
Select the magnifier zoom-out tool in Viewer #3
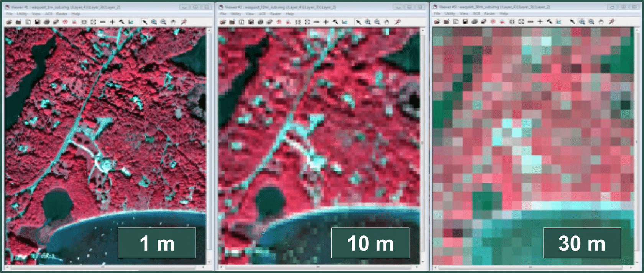point(591,21)
